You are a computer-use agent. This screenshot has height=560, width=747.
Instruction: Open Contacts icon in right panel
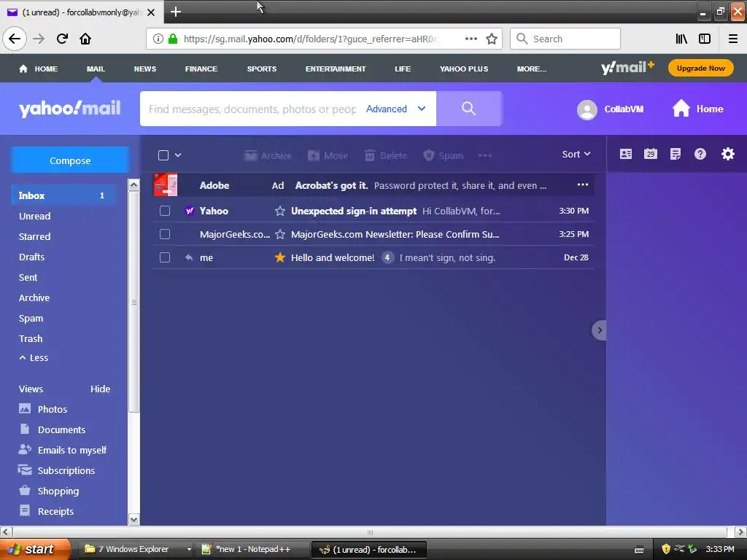click(625, 154)
